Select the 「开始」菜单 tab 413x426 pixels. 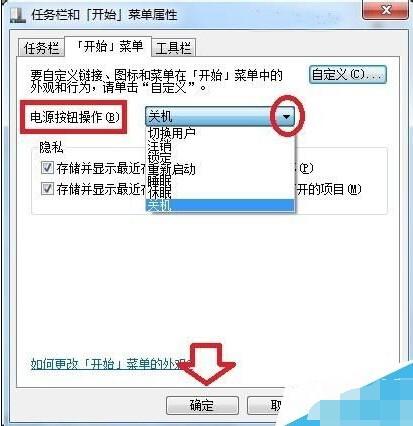[x=108, y=46]
